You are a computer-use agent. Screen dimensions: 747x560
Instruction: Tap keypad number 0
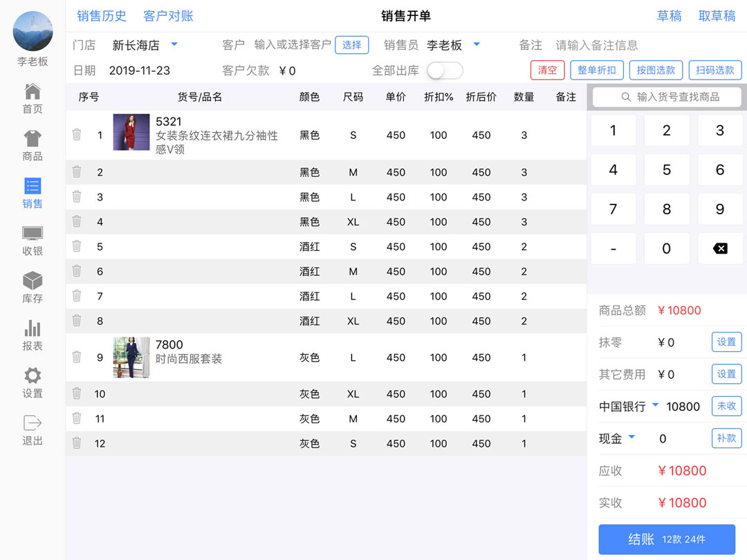(x=667, y=248)
